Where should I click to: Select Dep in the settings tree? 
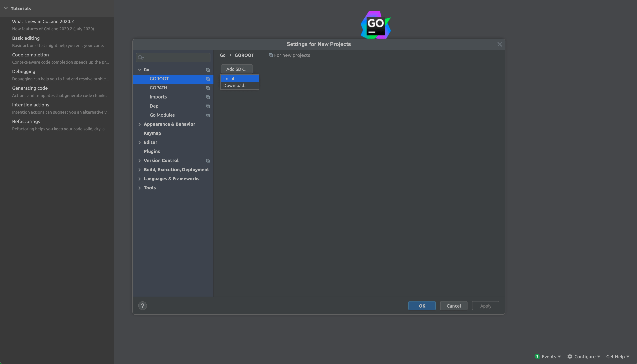click(x=173, y=106)
